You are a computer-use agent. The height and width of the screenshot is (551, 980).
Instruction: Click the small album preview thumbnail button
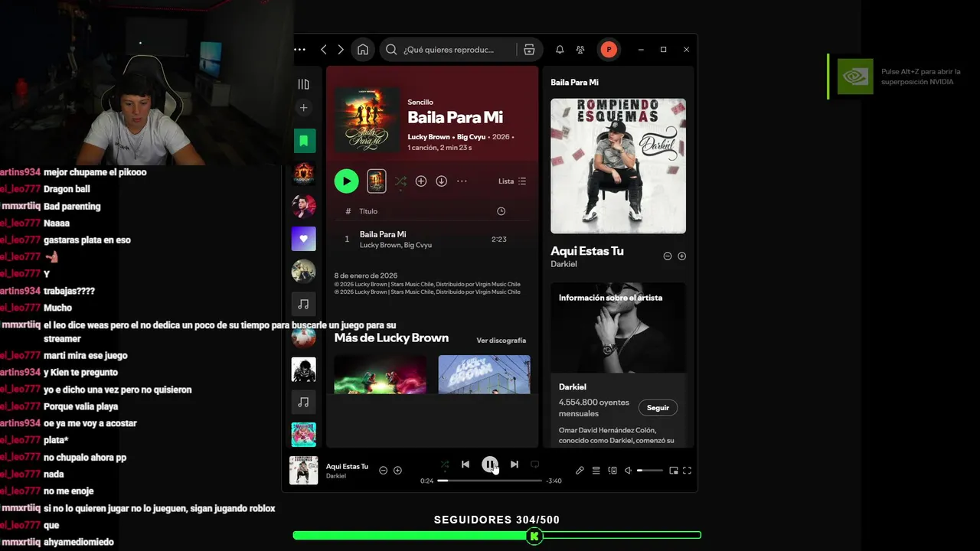pos(376,181)
